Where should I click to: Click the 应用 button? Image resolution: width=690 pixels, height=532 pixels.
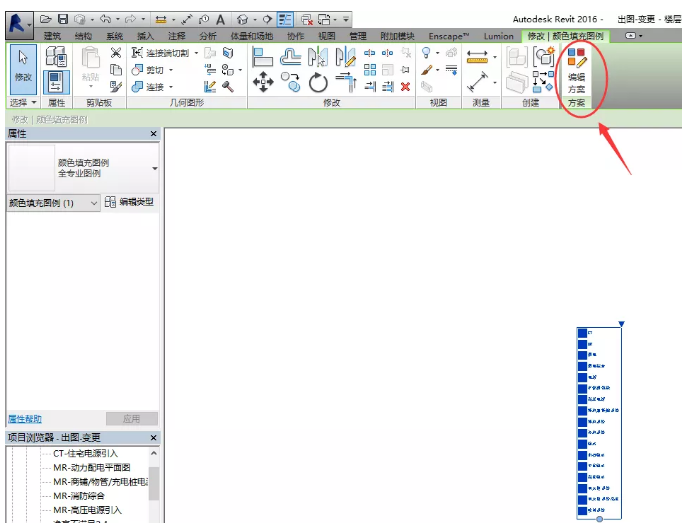point(132,418)
